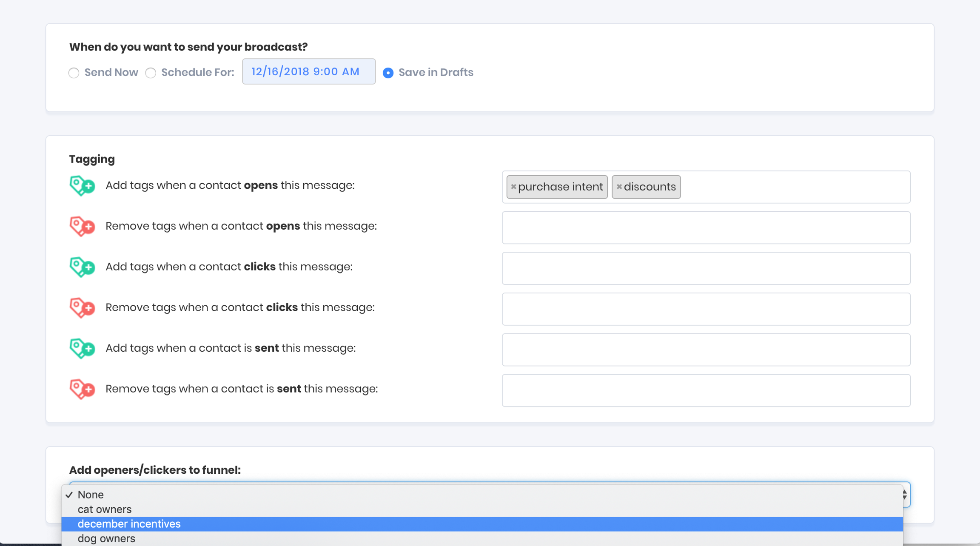Choose the Schedule For radio button

[x=151, y=73]
